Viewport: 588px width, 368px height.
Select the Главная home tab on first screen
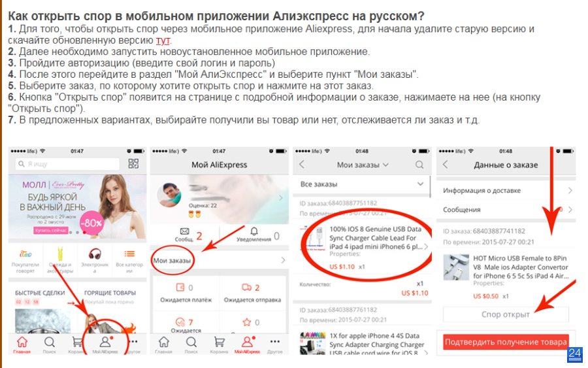point(22,345)
